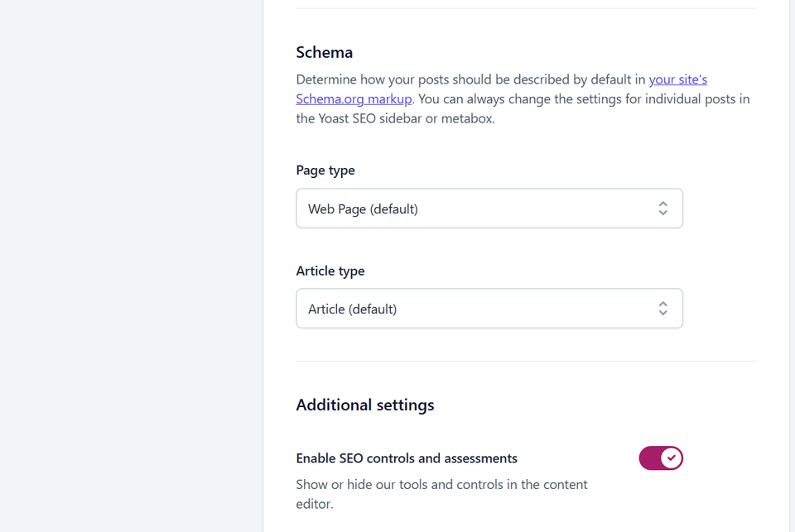Image resolution: width=795 pixels, height=532 pixels.
Task: Click the 'Page type' field label
Action: tap(325, 170)
